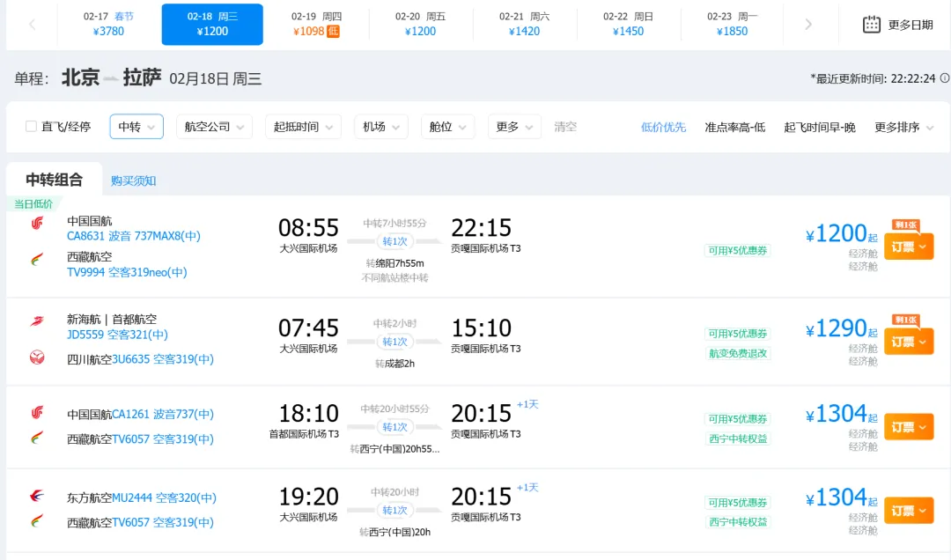
Task: Sort by 准点率高-低
Action: pos(735,127)
